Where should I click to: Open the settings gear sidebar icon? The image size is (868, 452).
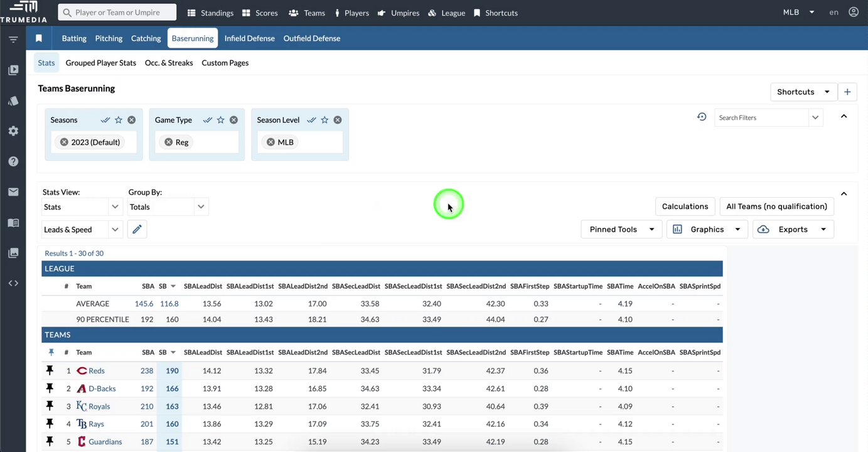13,131
